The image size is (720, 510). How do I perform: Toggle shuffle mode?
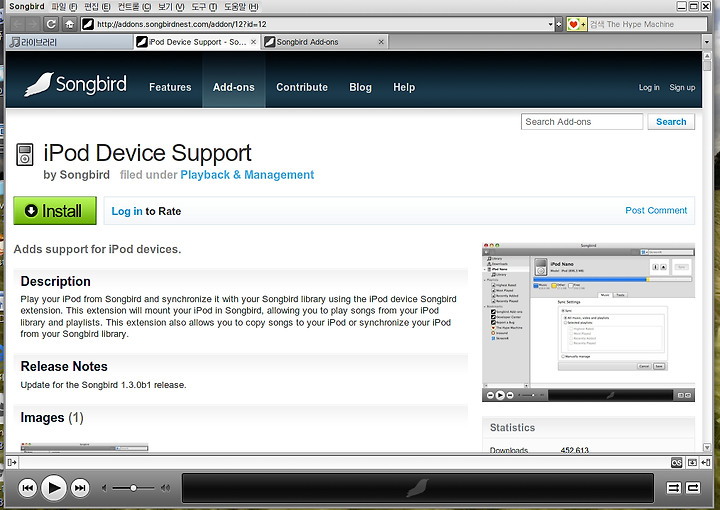click(674, 488)
